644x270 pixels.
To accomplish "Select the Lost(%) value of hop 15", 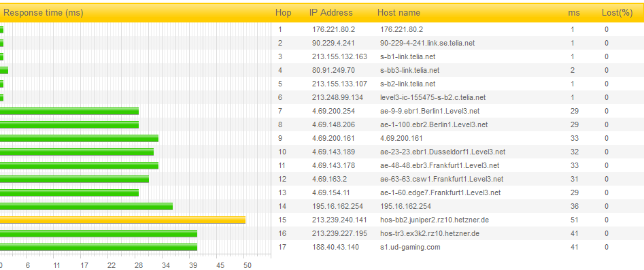I will [607, 220].
